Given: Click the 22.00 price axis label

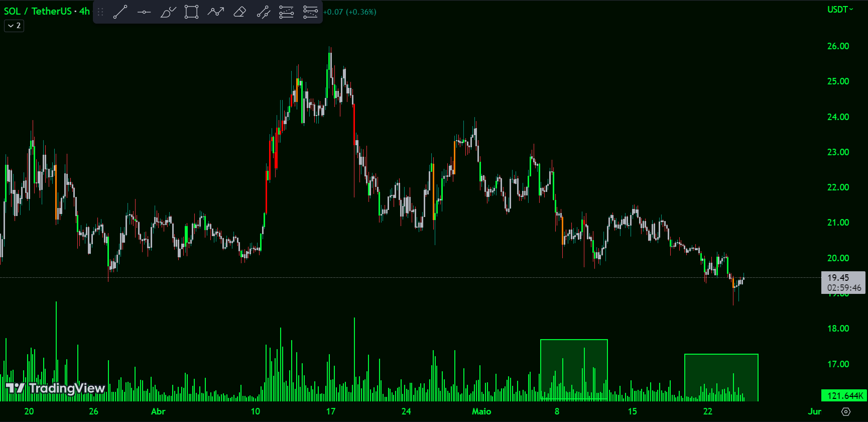Looking at the screenshot, I should [838, 187].
